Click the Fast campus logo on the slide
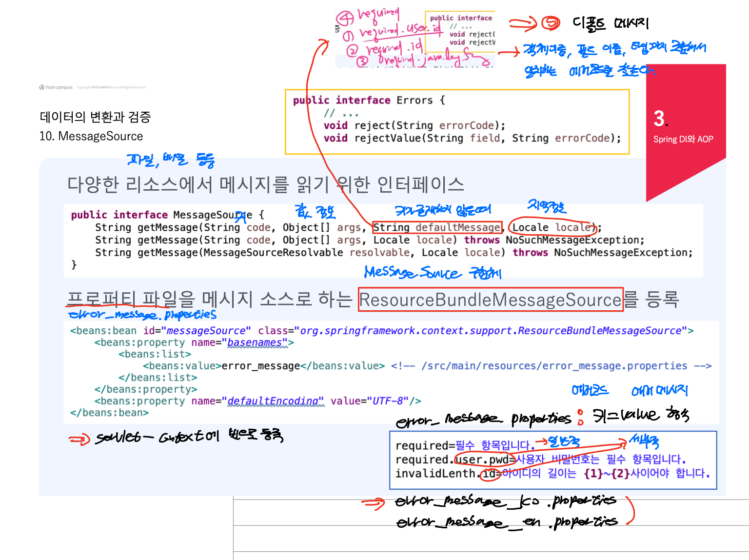This screenshot has width=749, height=560. [x=56, y=87]
